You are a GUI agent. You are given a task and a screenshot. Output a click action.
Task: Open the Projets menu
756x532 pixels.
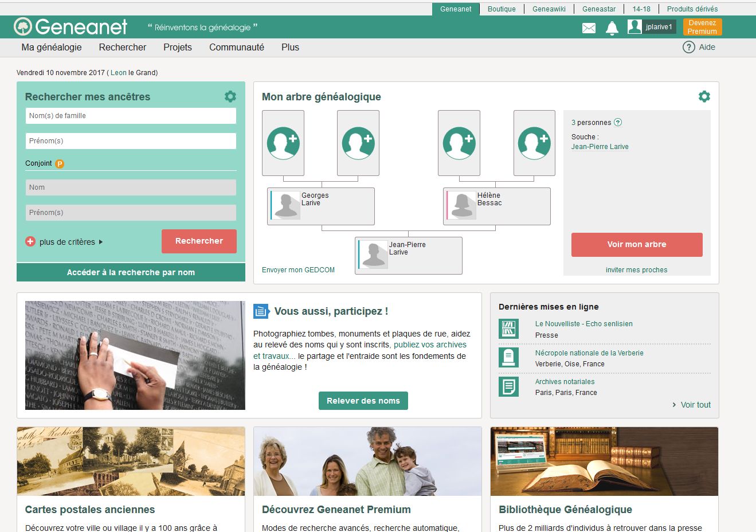[x=178, y=47]
